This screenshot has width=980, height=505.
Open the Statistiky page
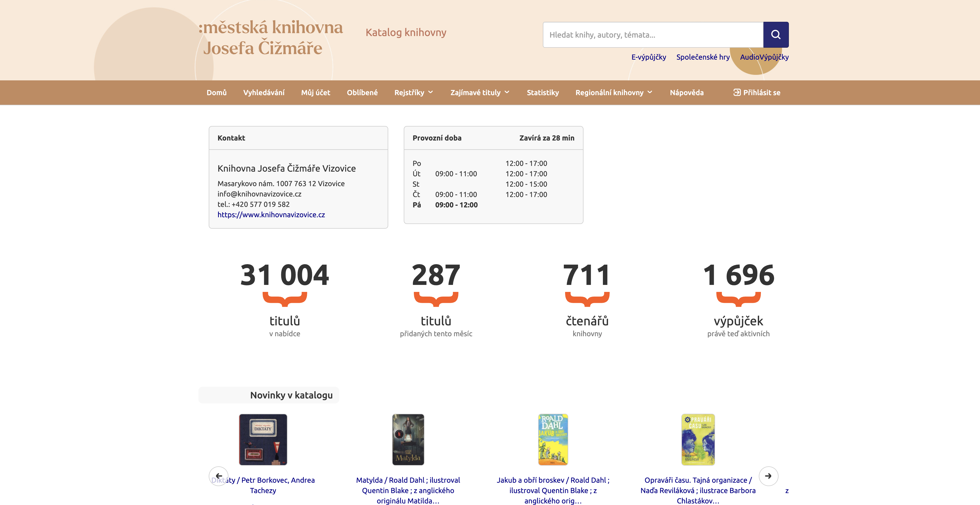click(543, 93)
